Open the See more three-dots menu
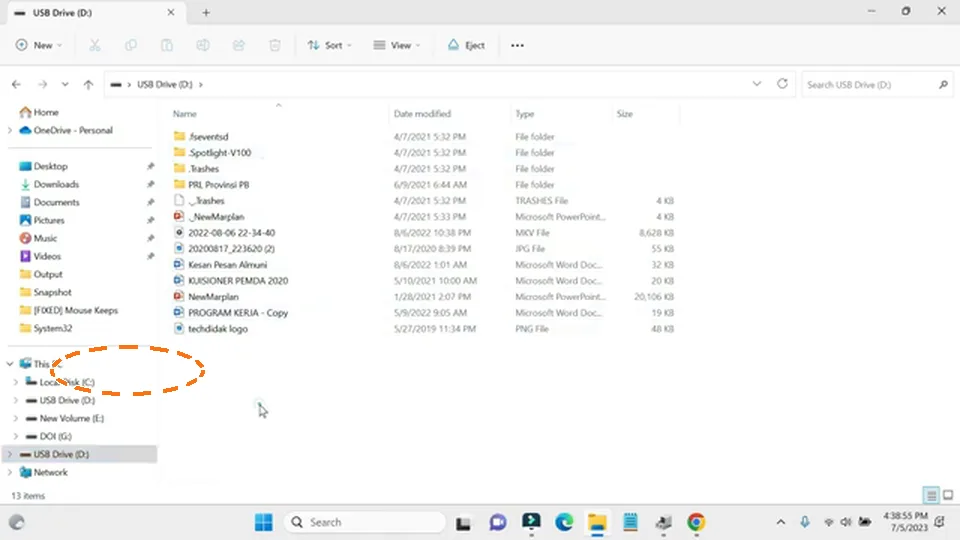The height and width of the screenshot is (540, 960). (517, 45)
